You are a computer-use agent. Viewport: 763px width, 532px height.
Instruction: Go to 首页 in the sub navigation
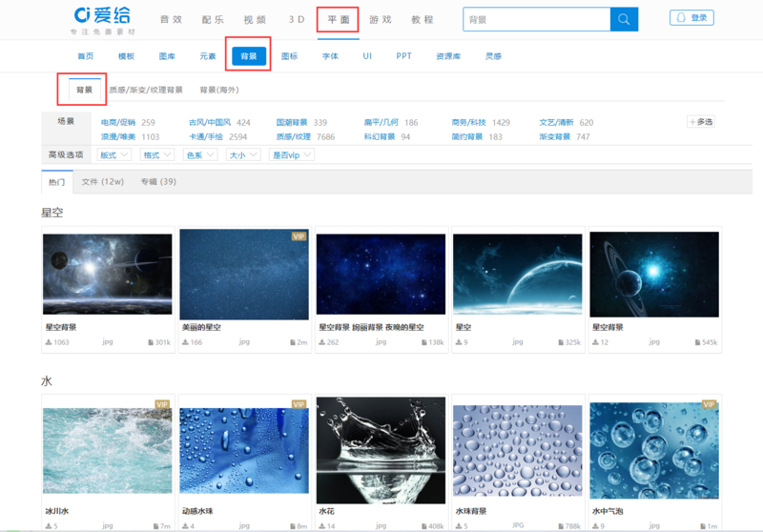(86, 56)
